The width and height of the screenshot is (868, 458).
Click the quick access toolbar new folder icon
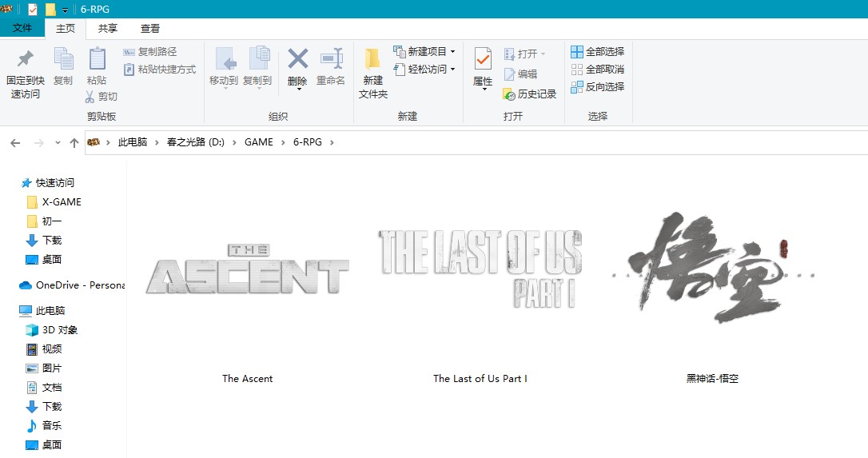(x=50, y=9)
